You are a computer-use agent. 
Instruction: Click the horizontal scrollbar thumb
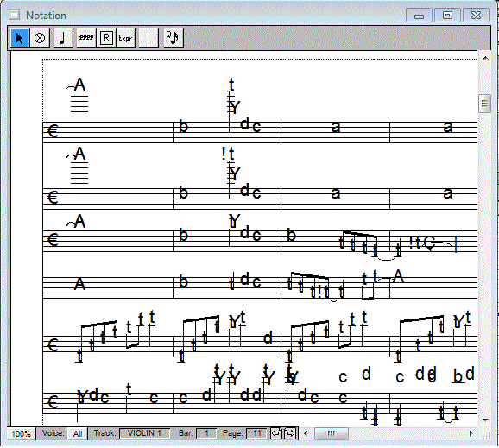[x=332, y=433]
